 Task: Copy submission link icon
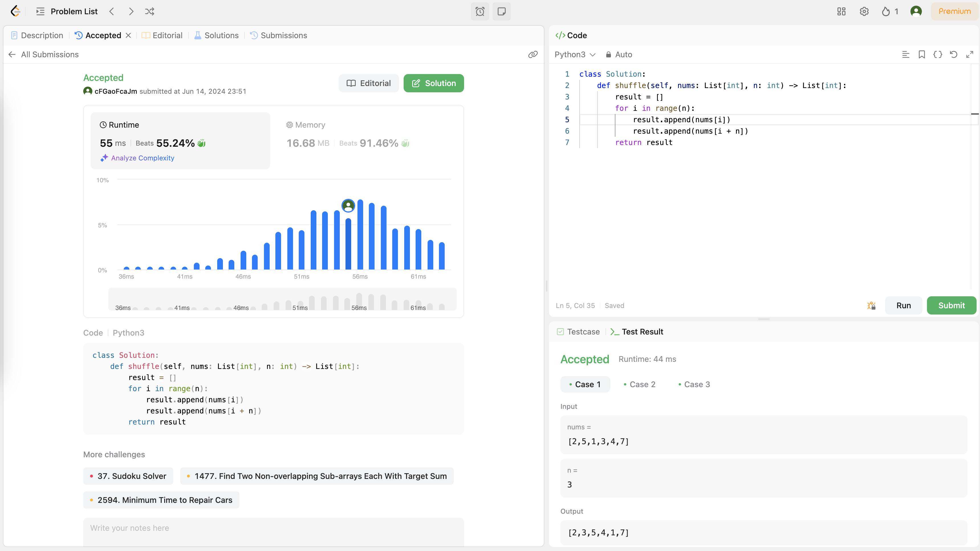pyautogui.click(x=532, y=54)
